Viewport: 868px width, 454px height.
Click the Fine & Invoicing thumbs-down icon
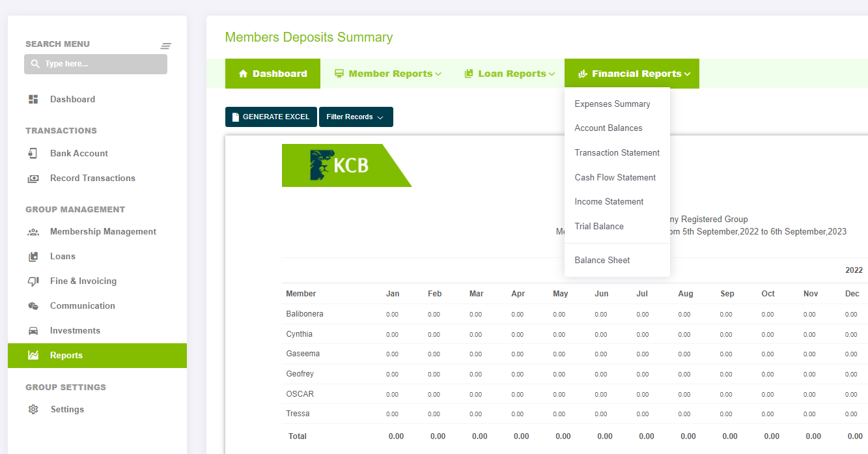[x=33, y=281]
